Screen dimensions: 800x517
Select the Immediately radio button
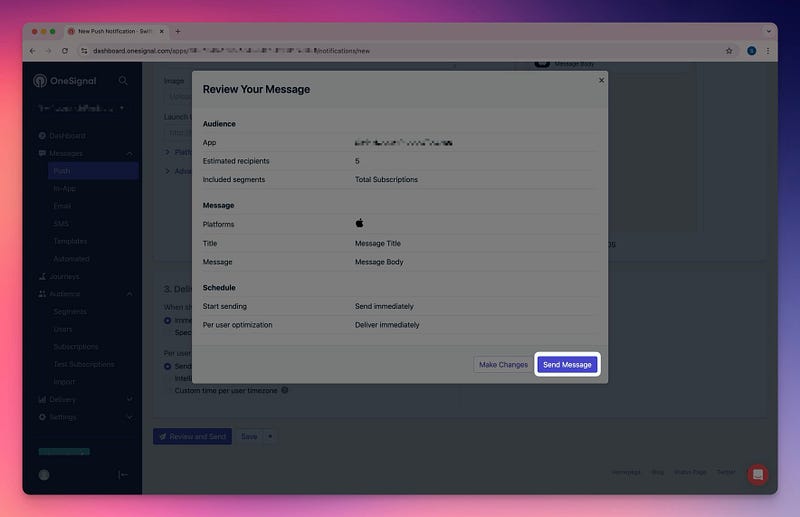(x=167, y=321)
